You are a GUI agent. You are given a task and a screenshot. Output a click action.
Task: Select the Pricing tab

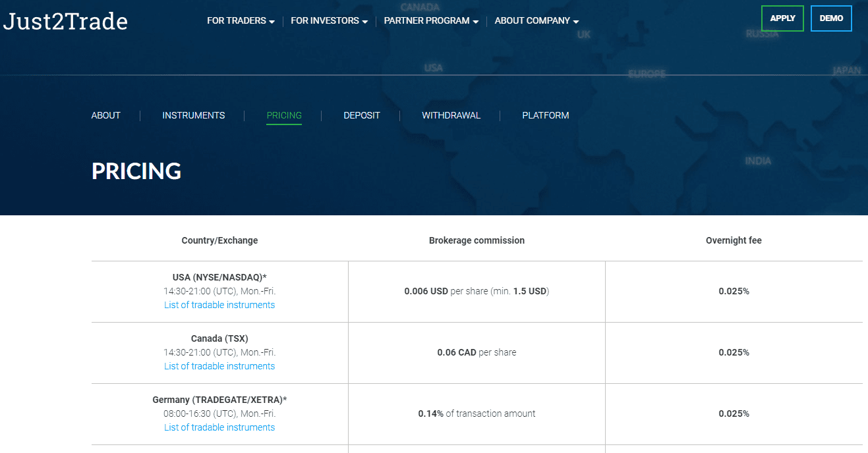pyautogui.click(x=284, y=115)
